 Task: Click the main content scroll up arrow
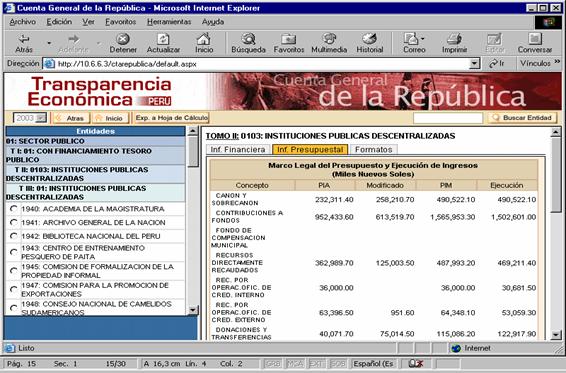point(556,132)
